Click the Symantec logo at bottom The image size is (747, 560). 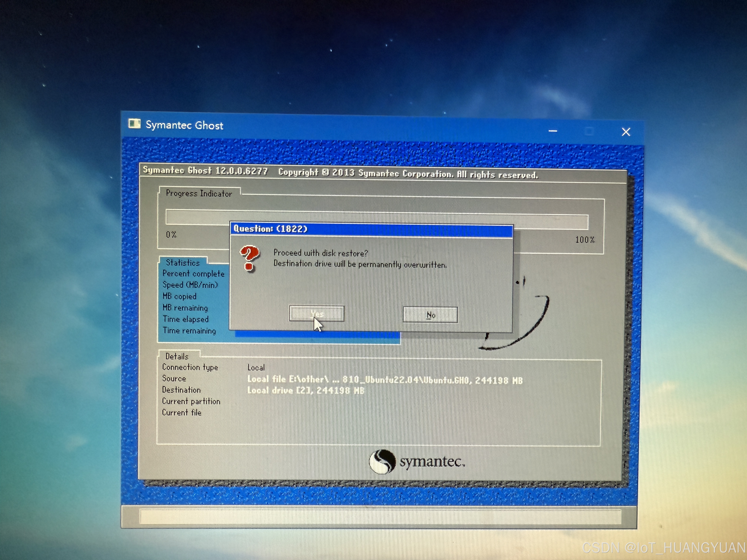pos(417,461)
